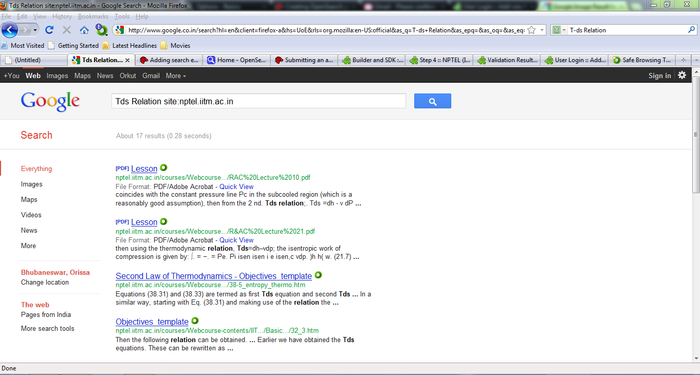Open a new tab with the plus button
The image size is (700, 375).
pyautogui.click(x=683, y=60)
